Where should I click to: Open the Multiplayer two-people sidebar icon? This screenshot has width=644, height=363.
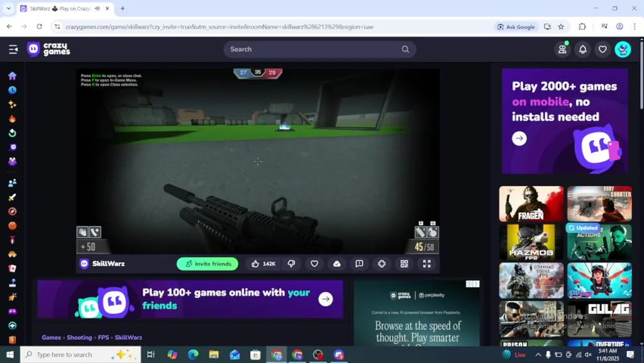(x=12, y=183)
